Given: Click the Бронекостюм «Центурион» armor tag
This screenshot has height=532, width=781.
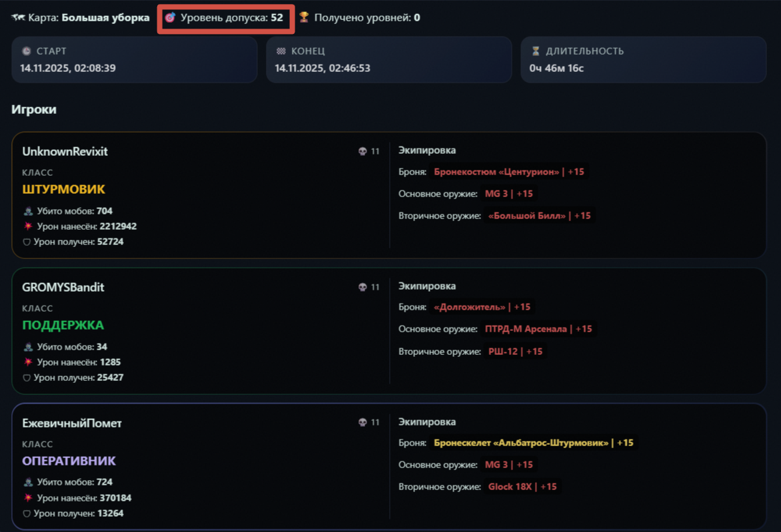Looking at the screenshot, I should tap(508, 172).
